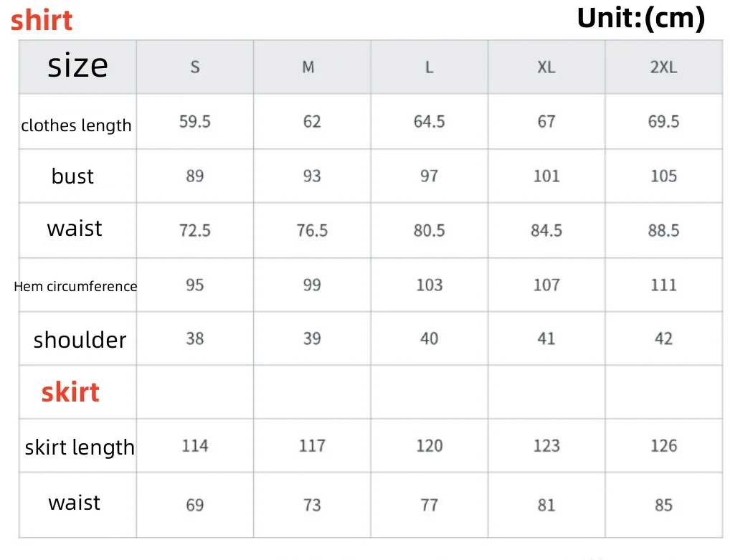
Task: Click the red 'skirt' section label
Action: pyautogui.click(x=70, y=392)
